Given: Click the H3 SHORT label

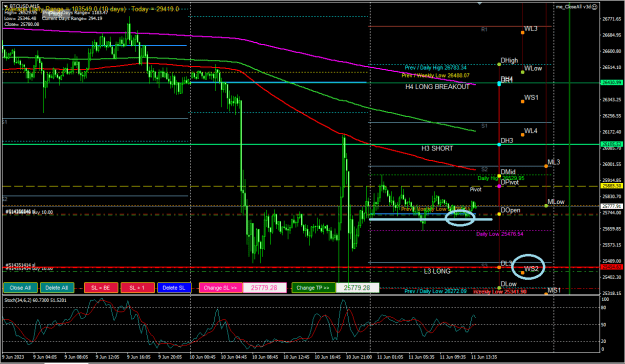Looking at the screenshot, I should 437,148.
